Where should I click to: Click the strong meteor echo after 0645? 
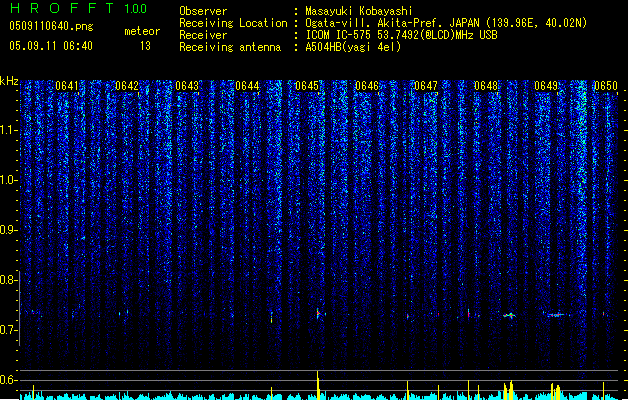[319, 313]
